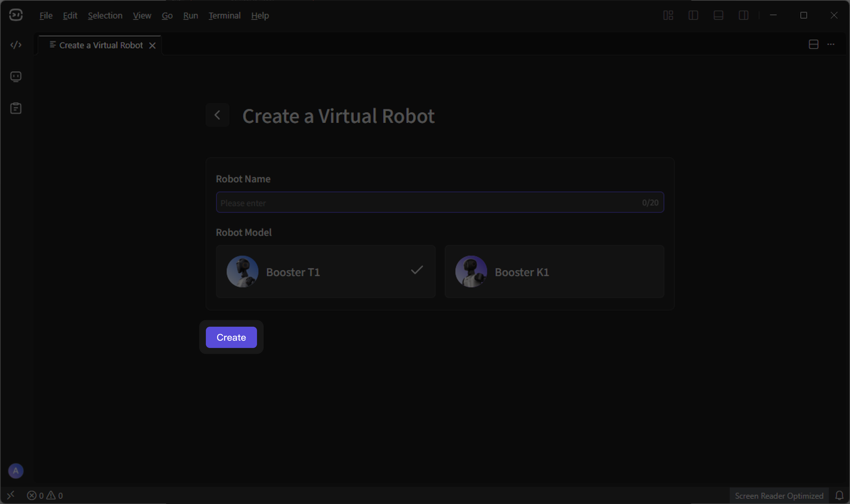The width and height of the screenshot is (850, 504).
Task: Open the robot panel in sidebar
Action: click(16, 77)
